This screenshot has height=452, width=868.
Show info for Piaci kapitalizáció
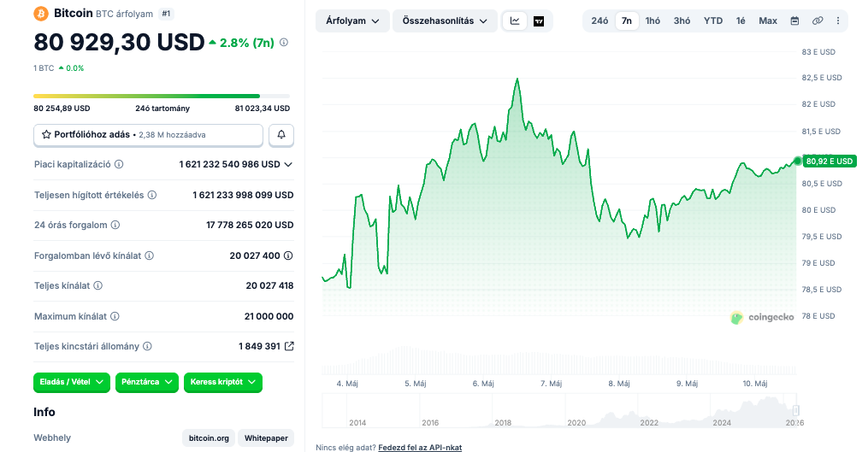click(x=119, y=164)
